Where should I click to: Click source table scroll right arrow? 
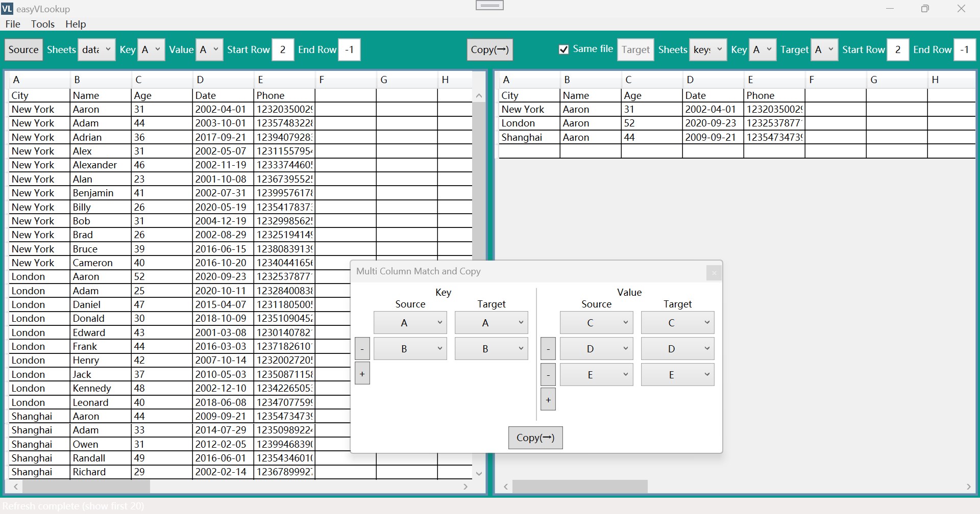[x=465, y=486]
